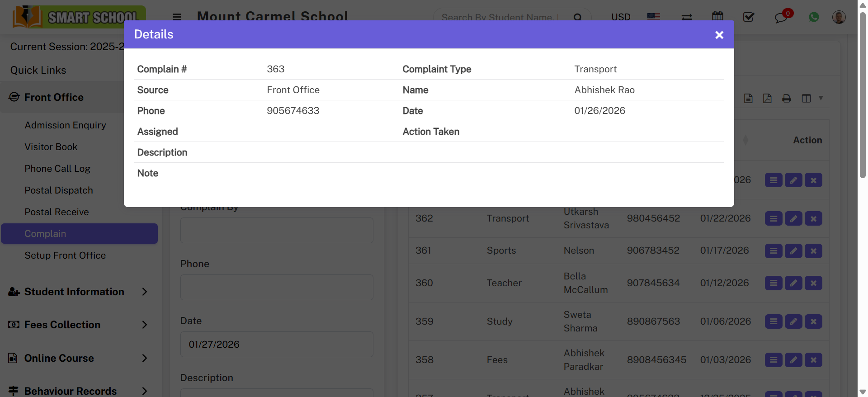Click the switch session arrows icon
The width and height of the screenshot is (868, 397).
687,17
